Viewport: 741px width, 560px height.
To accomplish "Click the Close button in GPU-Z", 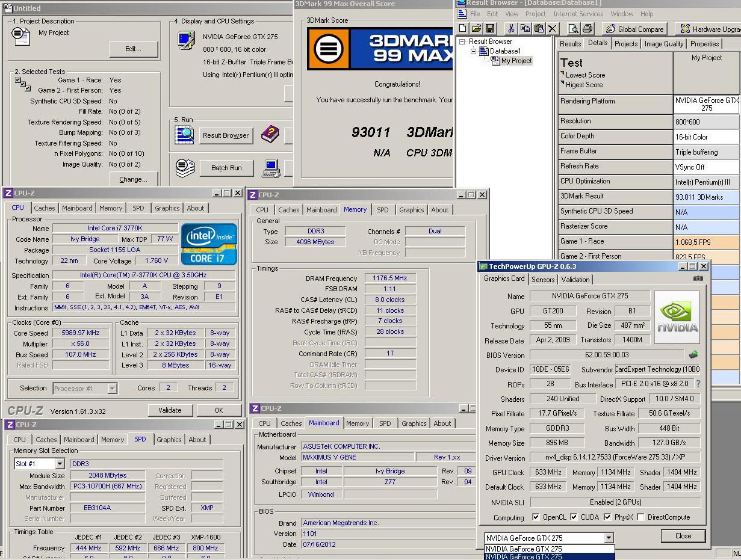I will point(683,536).
